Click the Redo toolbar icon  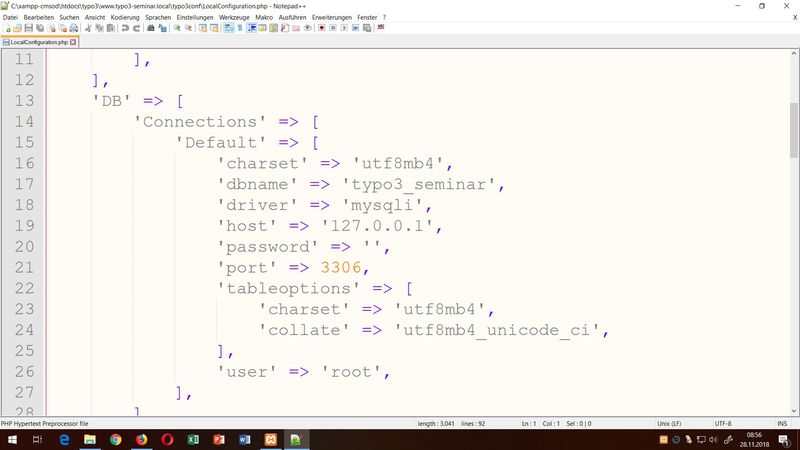(137, 28)
